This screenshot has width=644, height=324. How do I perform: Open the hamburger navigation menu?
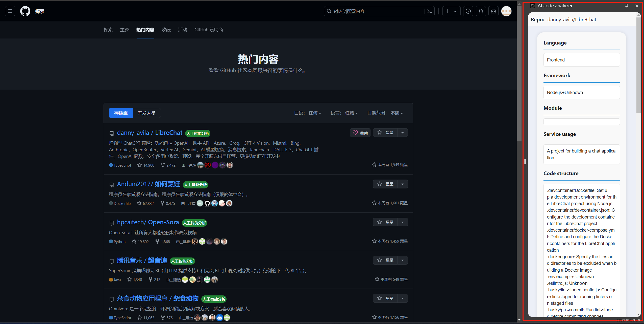tap(10, 11)
